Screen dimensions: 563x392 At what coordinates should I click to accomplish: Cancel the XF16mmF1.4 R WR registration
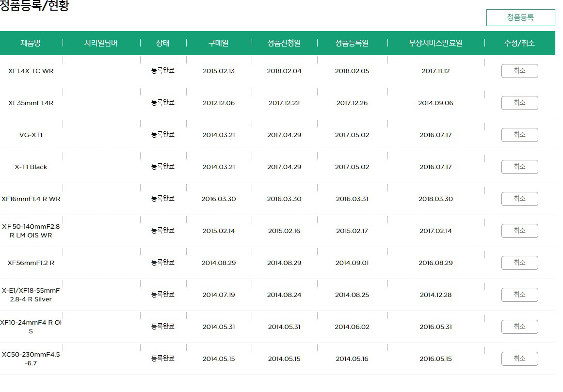(x=519, y=199)
